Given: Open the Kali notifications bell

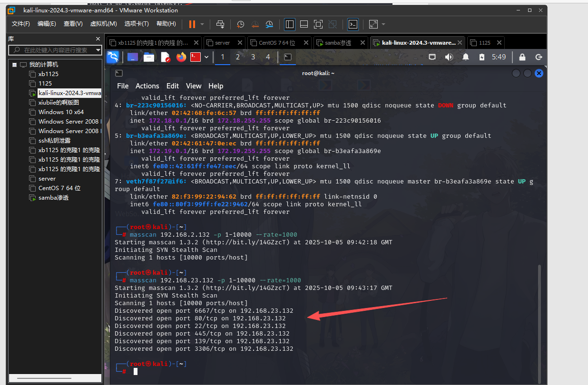Looking at the screenshot, I should 466,57.
